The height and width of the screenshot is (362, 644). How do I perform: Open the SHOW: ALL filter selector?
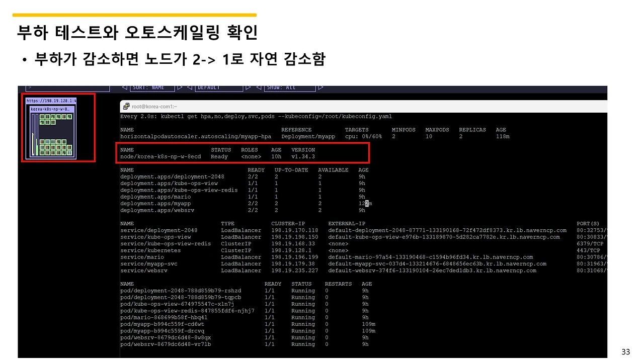289,87
